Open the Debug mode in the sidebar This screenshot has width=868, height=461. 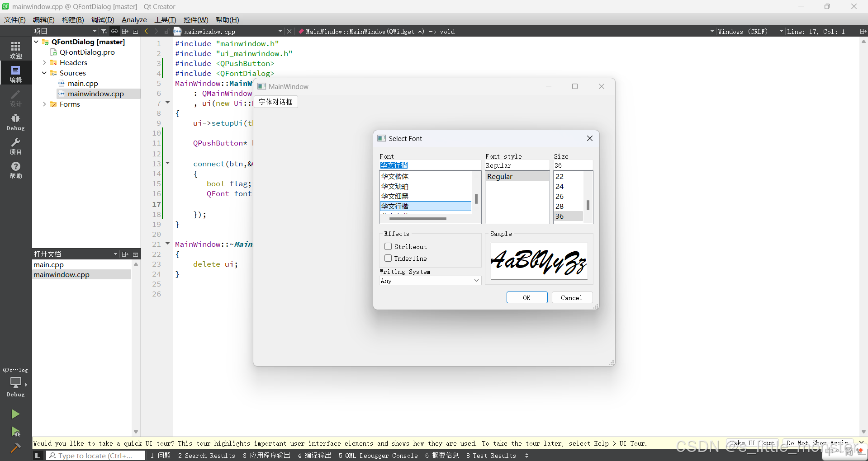[x=16, y=122]
